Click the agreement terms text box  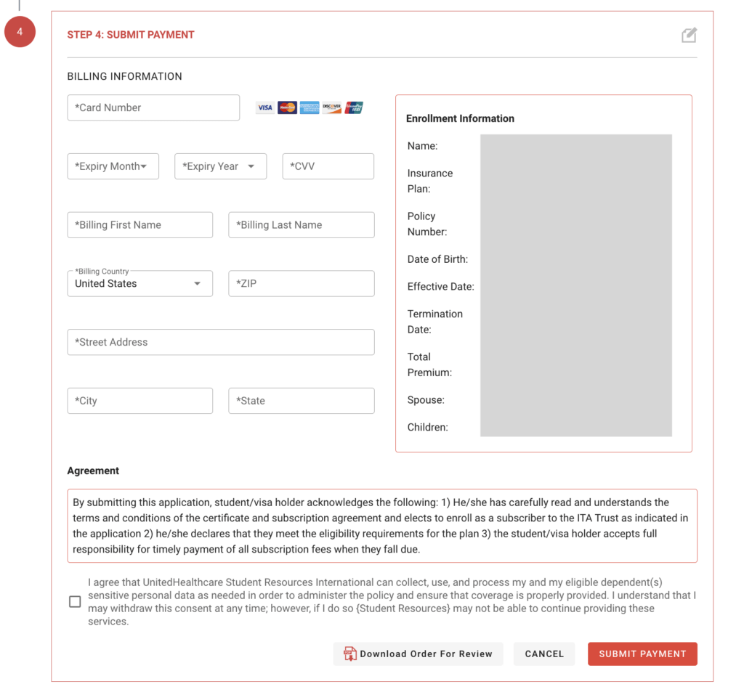382,526
